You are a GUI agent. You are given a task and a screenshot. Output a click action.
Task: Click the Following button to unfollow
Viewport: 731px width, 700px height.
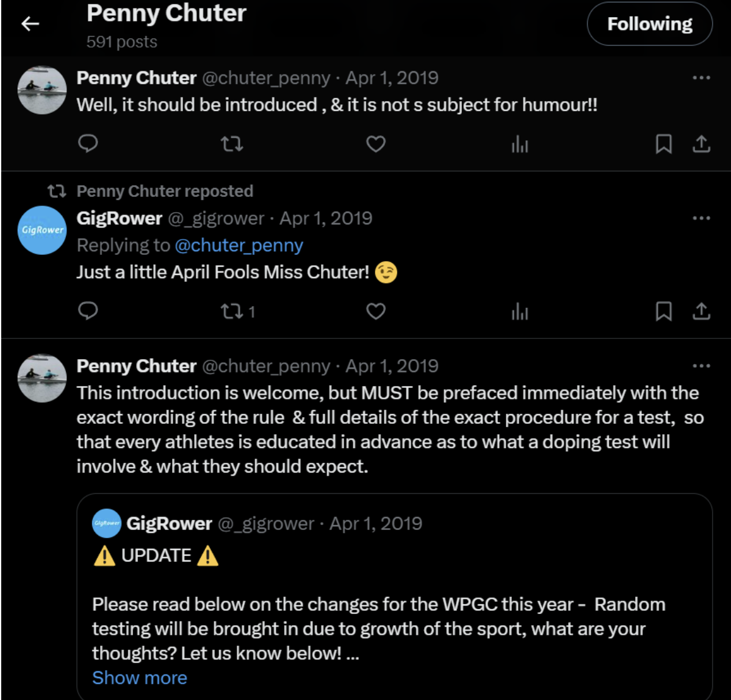(649, 24)
